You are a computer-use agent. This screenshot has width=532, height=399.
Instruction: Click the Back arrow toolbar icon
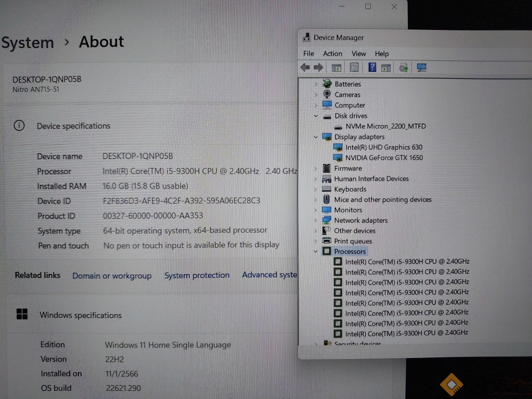(x=305, y=67)
